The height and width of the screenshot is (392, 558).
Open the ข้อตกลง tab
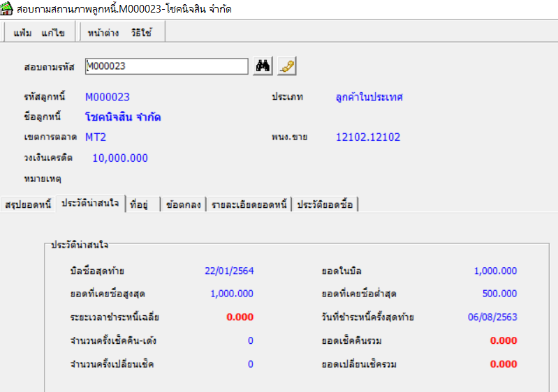click(x=183, y=204)
